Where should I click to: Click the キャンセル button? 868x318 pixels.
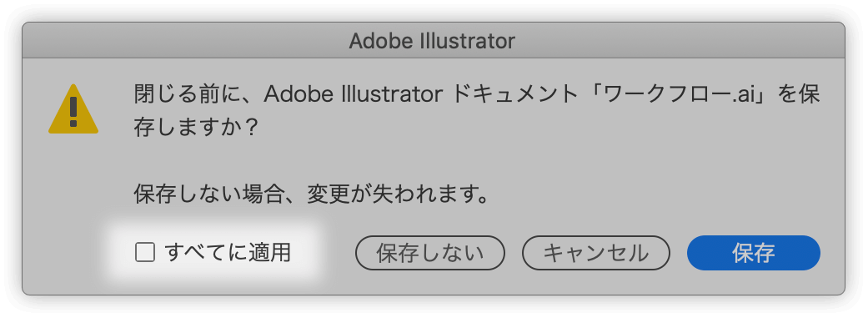[595, 253]
